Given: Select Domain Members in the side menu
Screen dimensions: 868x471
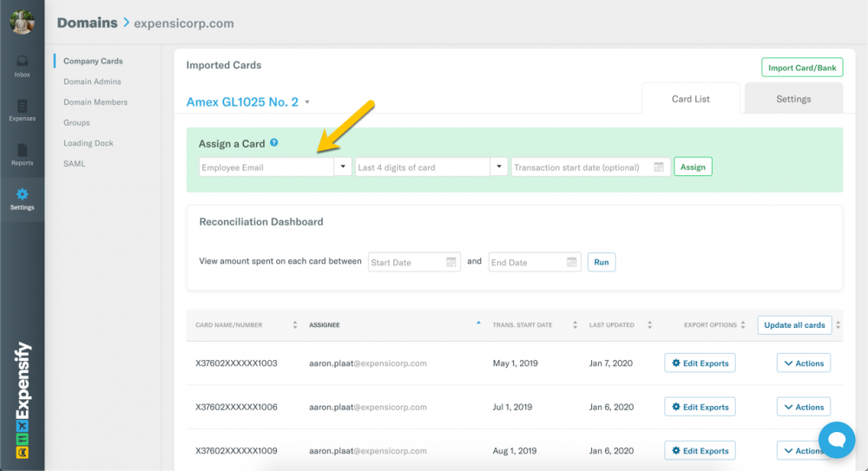Looking at the screenshot, I should click(x=95, y=101).
